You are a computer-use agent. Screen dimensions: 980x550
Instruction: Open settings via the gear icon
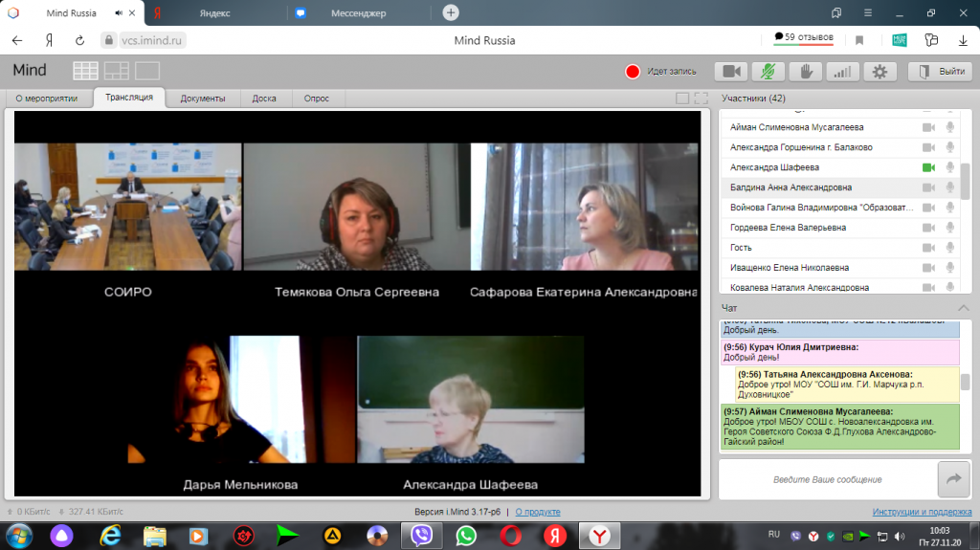(x=880, y=72)
